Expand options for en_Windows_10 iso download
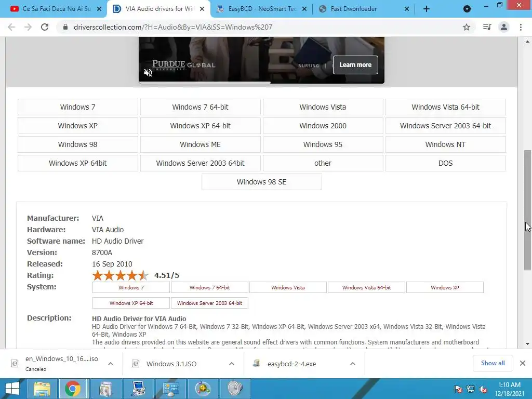This screenshot has height=399, width=532. (111, 363)
